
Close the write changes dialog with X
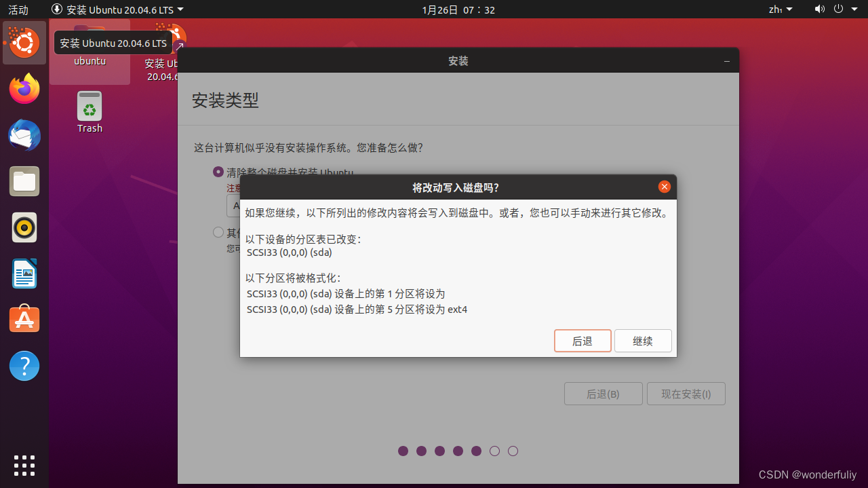[665, 187]
